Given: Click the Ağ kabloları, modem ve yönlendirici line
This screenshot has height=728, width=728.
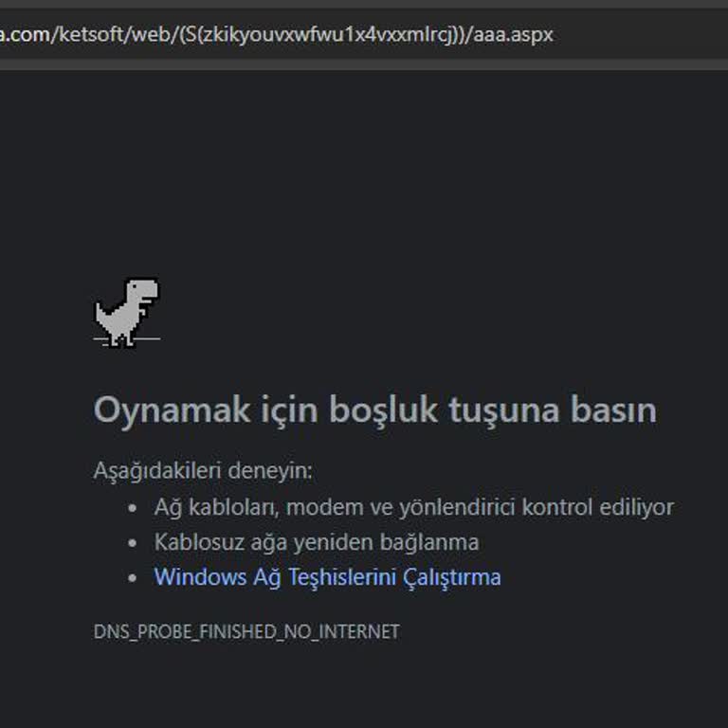Looking at the screenshot, I should (413, 507).
